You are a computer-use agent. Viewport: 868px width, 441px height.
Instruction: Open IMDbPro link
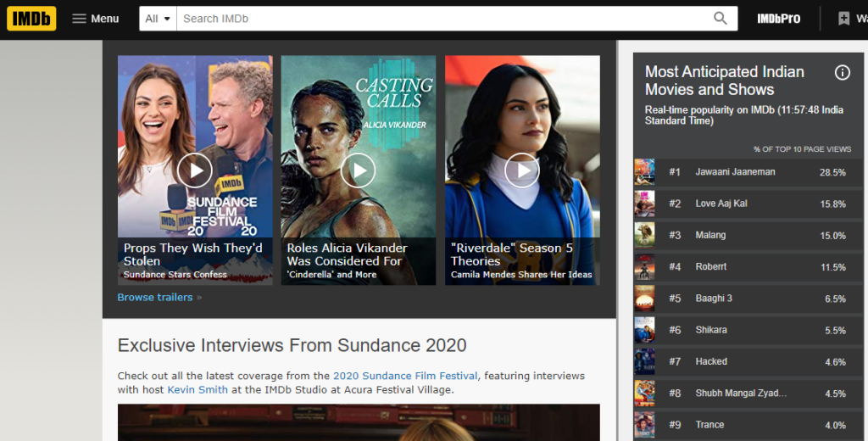click(x=778, y=19)
